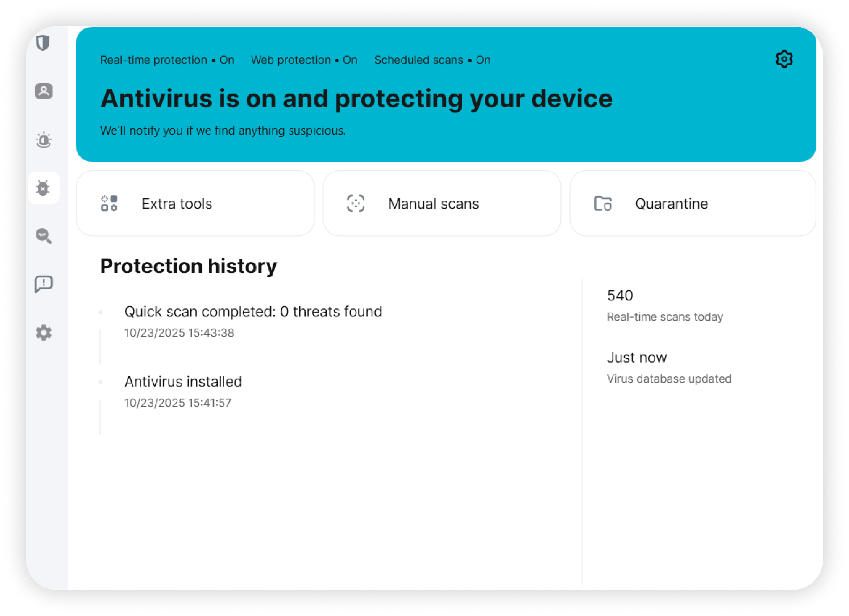Click the 540 real-time scans today stat
The image size is (849, 616).
pos(665,305)
